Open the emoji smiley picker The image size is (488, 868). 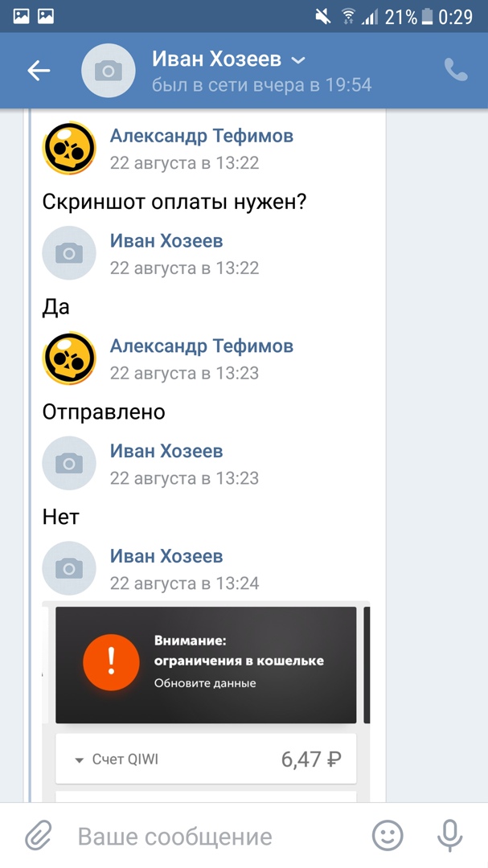tap(388, 835)
